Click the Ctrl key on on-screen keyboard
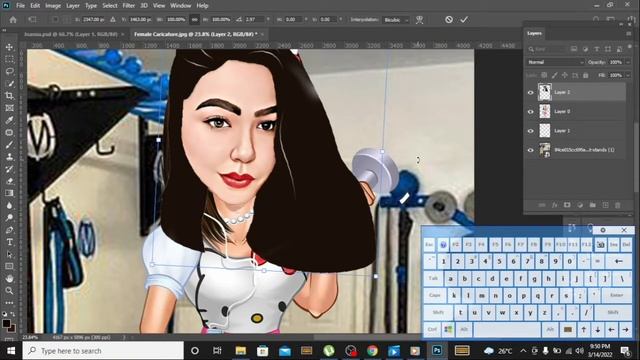This screenshot has width=640, height=360. click(x=432, y=330)
